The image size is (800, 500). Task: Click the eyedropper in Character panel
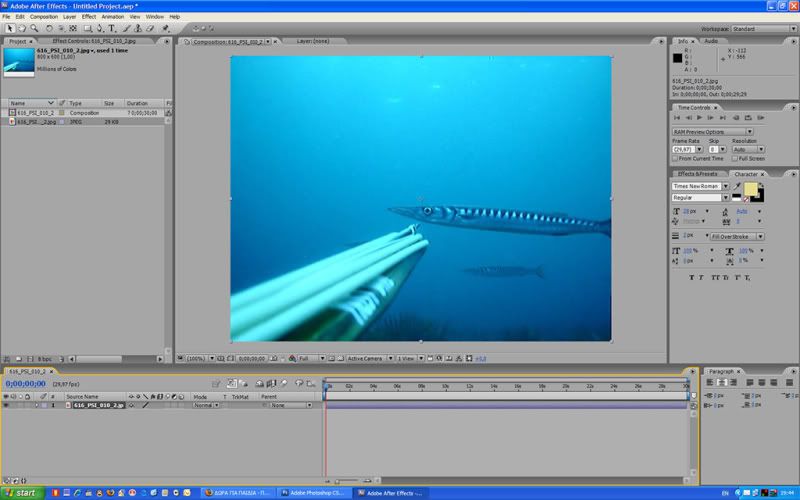[737, 186]
